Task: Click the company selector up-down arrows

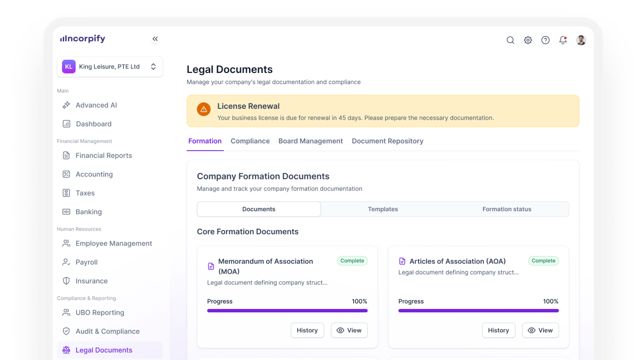Action: [153, 66]
